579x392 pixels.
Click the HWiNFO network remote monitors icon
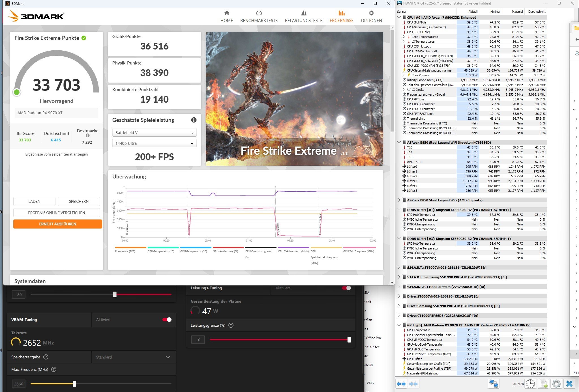tap(494, 384)
